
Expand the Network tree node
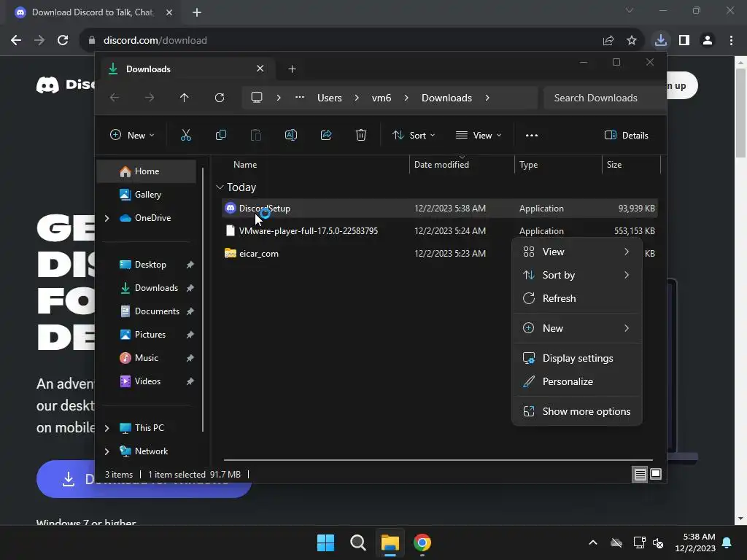tap(107, 451)
